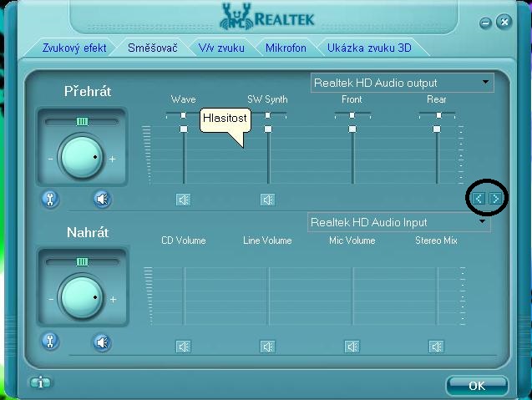Click the Stereo Mix label
This screenshot has height=400, width=532.
point(436,241)
